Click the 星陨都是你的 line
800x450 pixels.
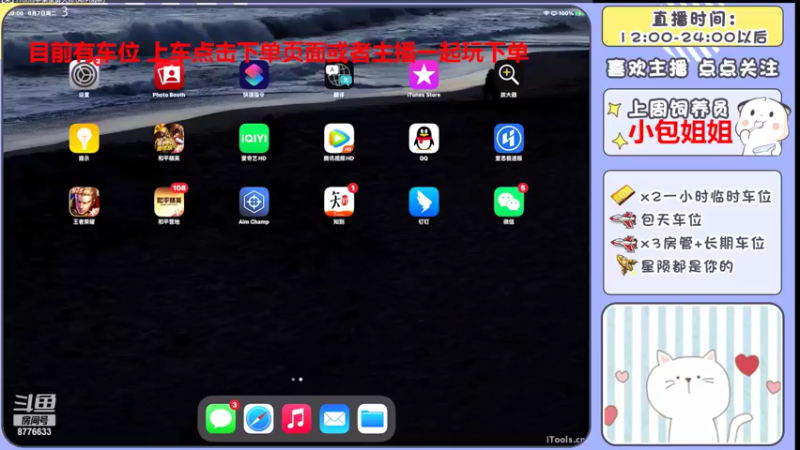coord(674,266)
